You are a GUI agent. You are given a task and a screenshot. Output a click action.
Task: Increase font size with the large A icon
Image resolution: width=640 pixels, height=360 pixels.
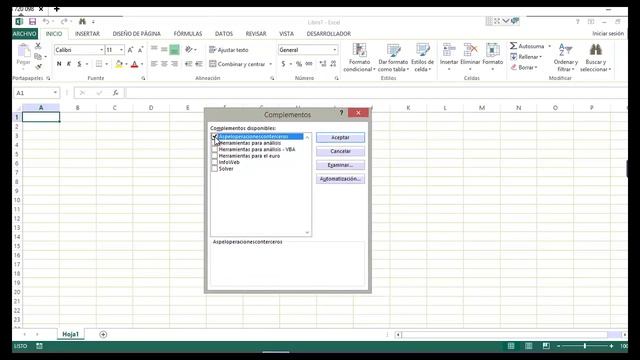130,50
